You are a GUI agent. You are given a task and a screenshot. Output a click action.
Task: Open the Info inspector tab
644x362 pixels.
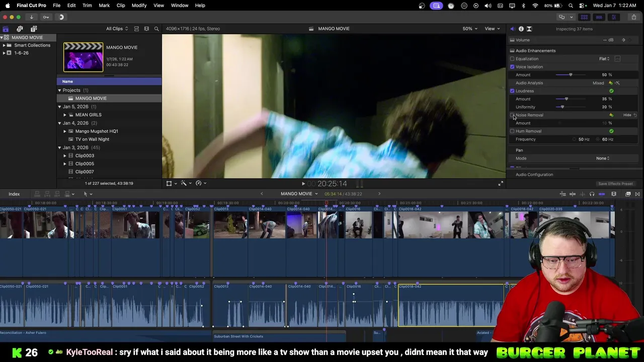tap(521, 29)
